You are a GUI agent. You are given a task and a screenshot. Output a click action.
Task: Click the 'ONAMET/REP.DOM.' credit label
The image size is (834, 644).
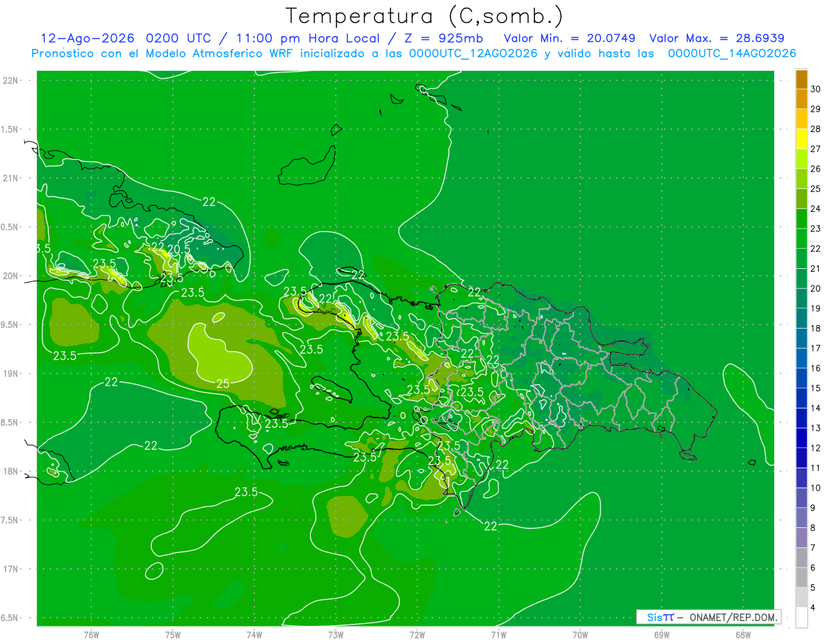pyautogui.click(x=735, y=617)
